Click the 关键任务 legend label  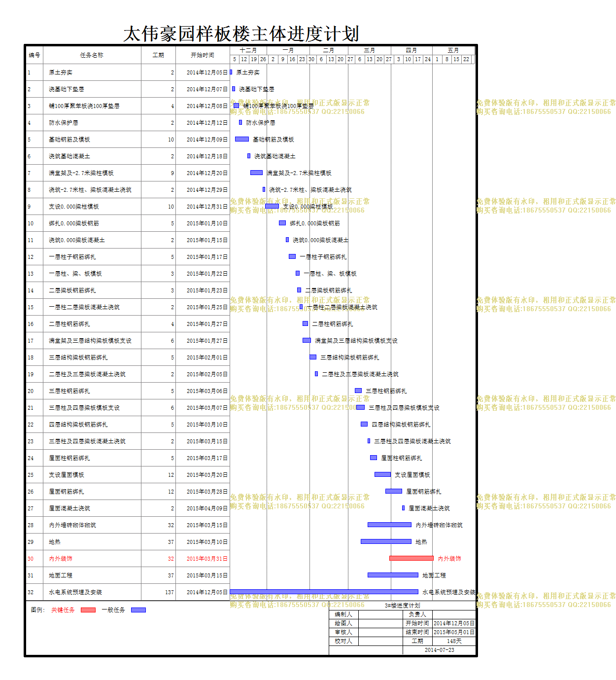coord(63,610)
